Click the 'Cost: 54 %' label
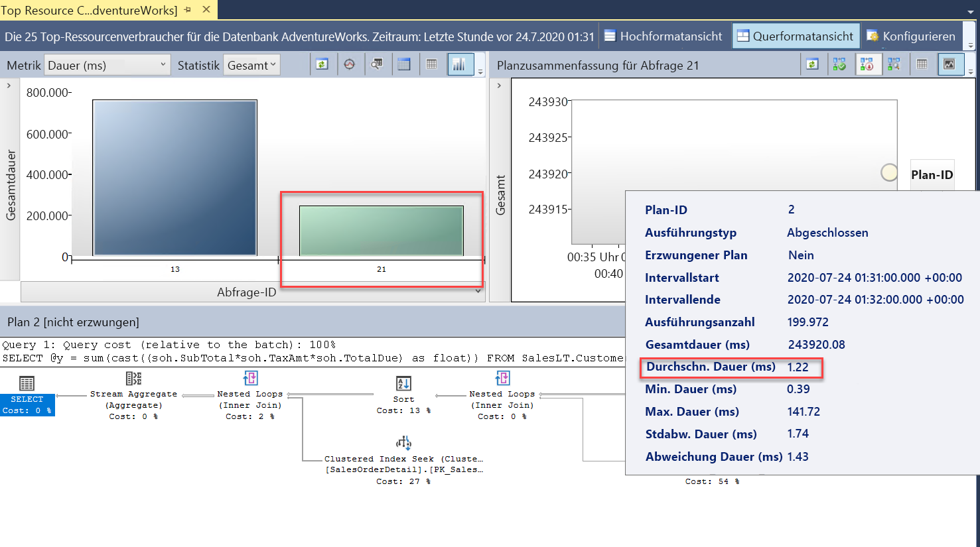Viewport: 980px width, 547px height. coord(712,481)
